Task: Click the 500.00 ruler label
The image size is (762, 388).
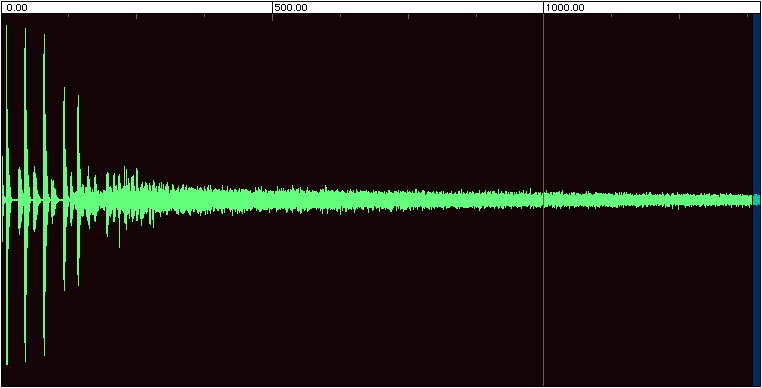Action: [x=291, y=8]
